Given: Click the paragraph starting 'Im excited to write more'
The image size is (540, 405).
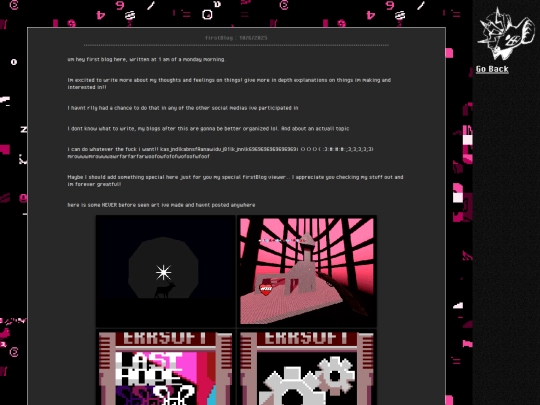Looking at the screenshot, I should pyautogui.click(x=229, y=83).
